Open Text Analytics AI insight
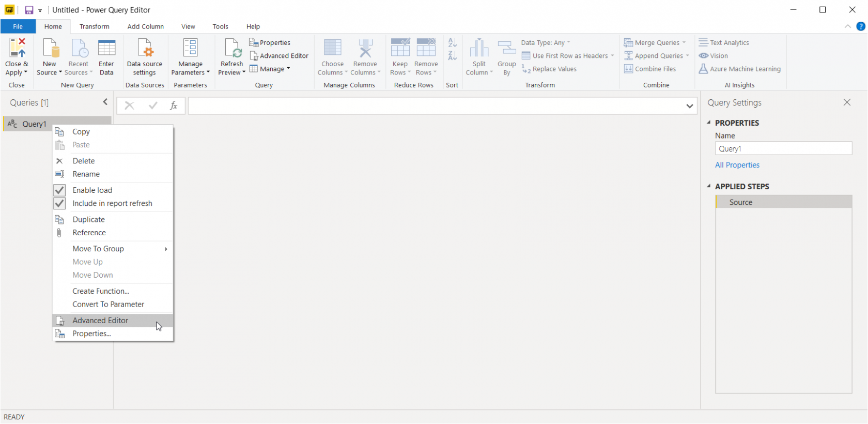 pyautogui.click(x=724, y=42)
